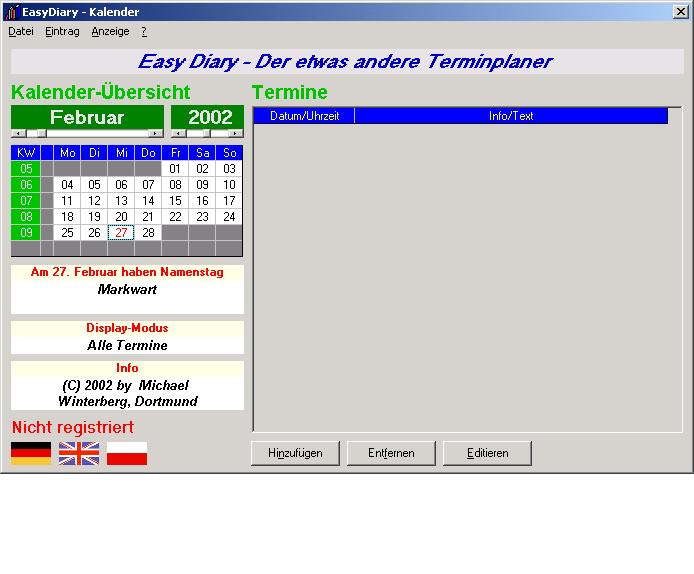Select calendar day 27
Screen dimensions: 694x574
[x=121, y=233]
